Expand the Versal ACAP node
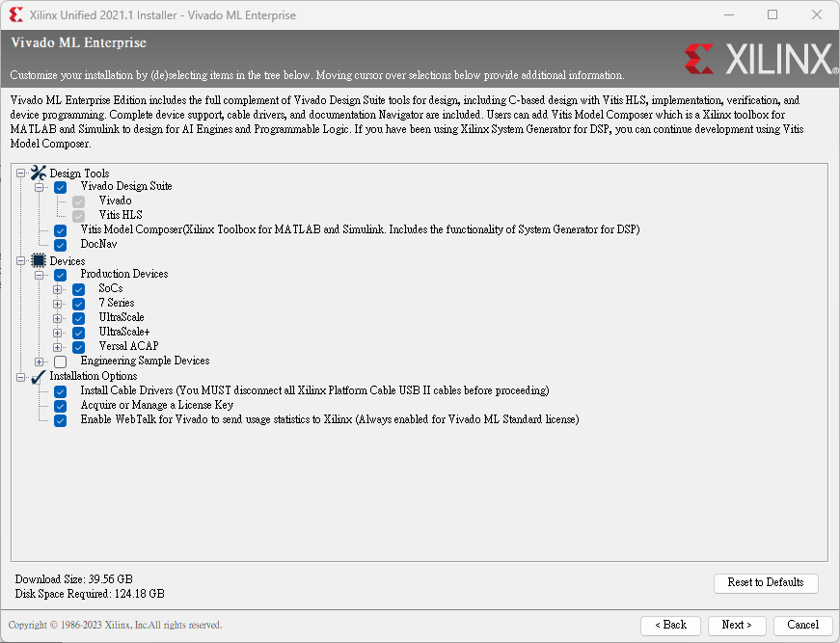Viewport: 840px width, 643px height. point(57,347)
